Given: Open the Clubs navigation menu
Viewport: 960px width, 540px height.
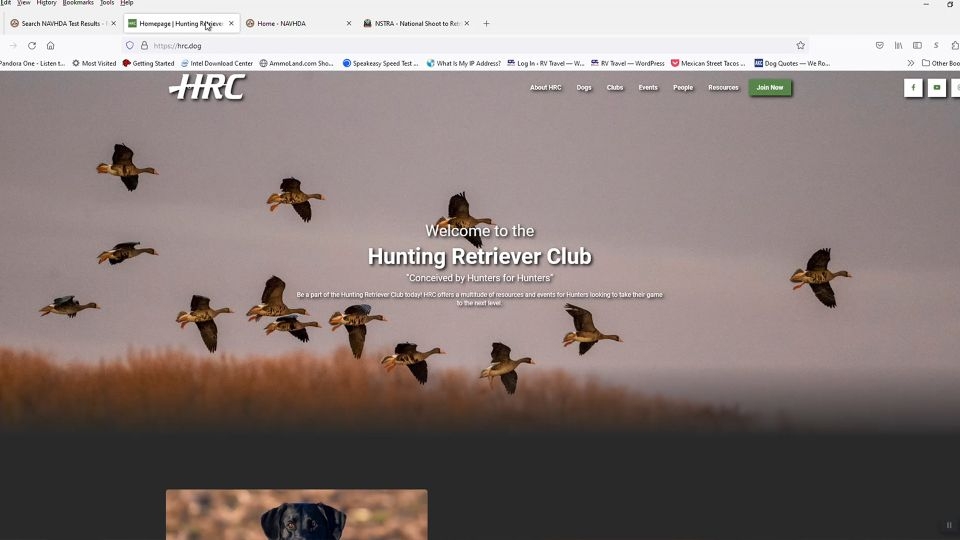Looking at the screenshot, I should [615, 88].
